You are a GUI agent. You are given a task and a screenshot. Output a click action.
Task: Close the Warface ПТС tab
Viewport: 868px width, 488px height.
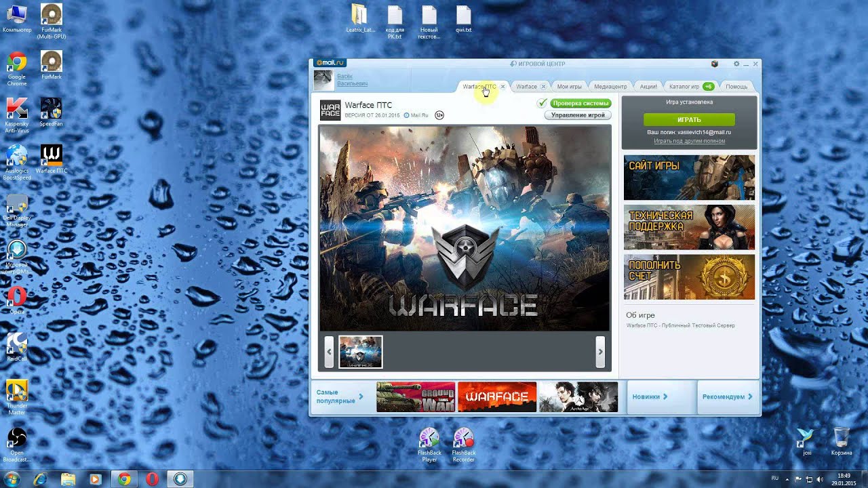coord(502,87)
